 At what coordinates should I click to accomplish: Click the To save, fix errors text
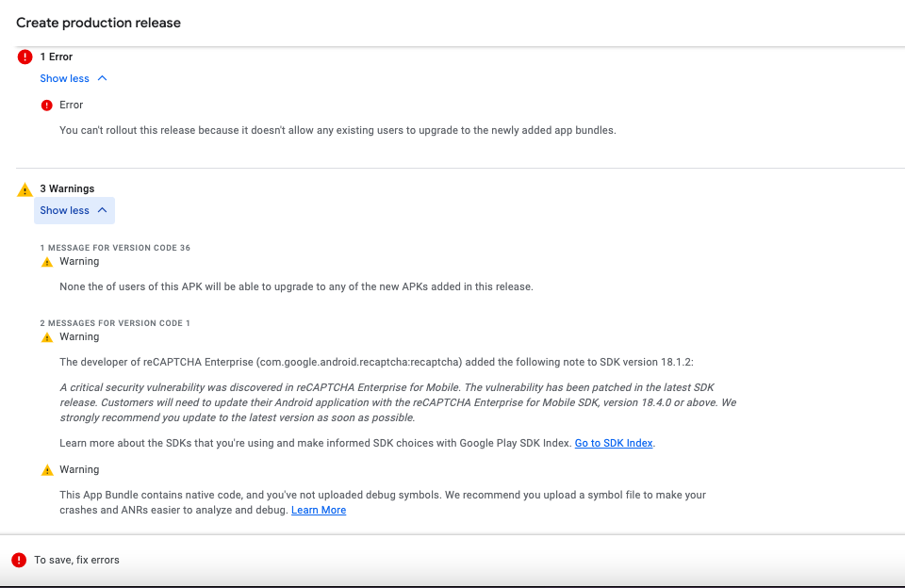point(76,560)
